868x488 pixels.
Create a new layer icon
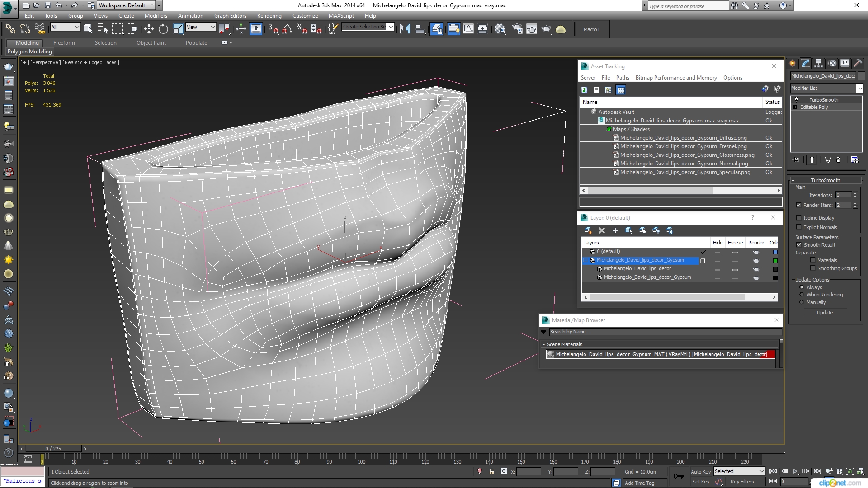588,230
